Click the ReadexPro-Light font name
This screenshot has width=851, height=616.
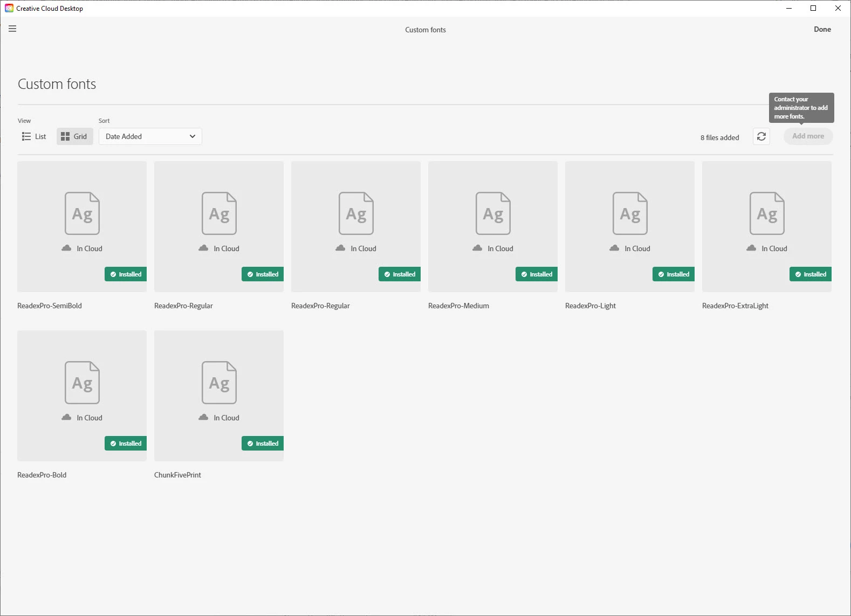click(x=591, y=306)
